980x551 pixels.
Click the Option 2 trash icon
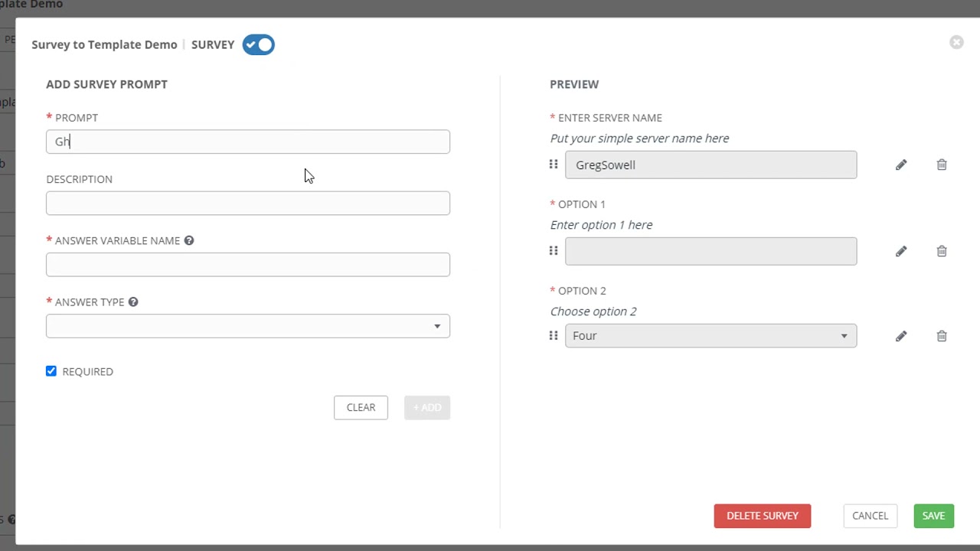(x=942, y=336)
